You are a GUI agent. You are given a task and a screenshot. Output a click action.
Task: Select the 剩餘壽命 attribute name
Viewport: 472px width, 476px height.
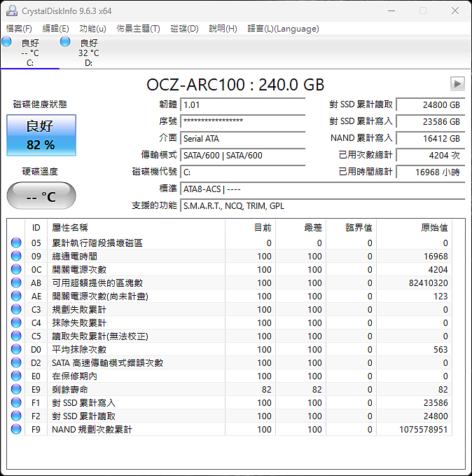click(70, 389)
